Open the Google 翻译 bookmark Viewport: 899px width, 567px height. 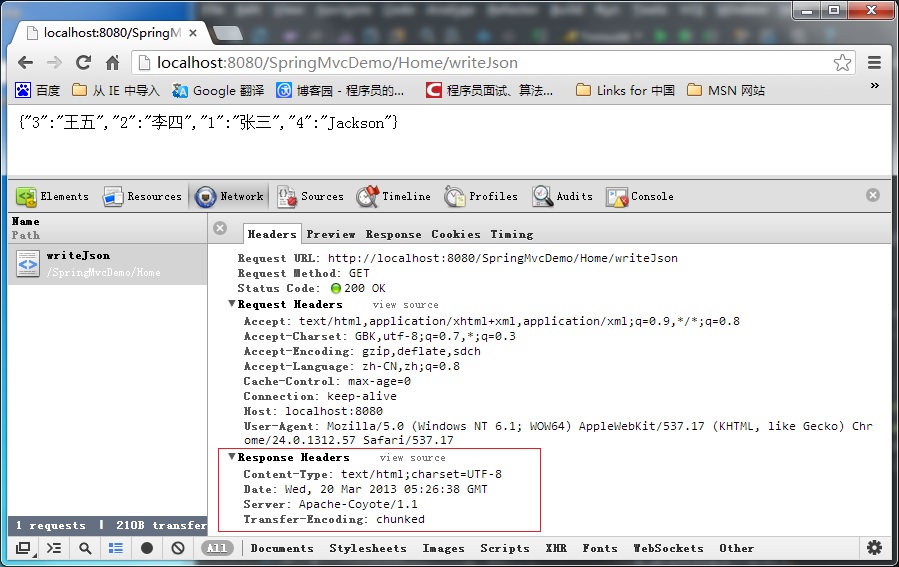pyautogui.click(x=218, y=91)
